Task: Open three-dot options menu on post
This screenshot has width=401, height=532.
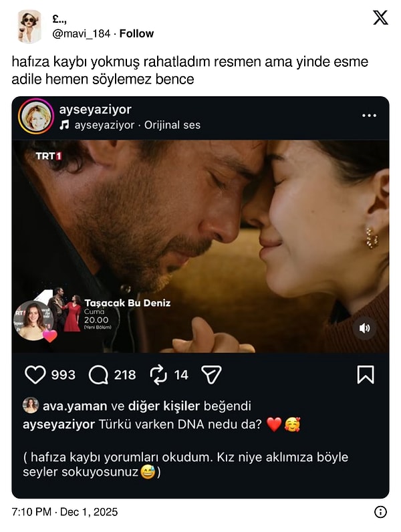Action: [369, 116]
